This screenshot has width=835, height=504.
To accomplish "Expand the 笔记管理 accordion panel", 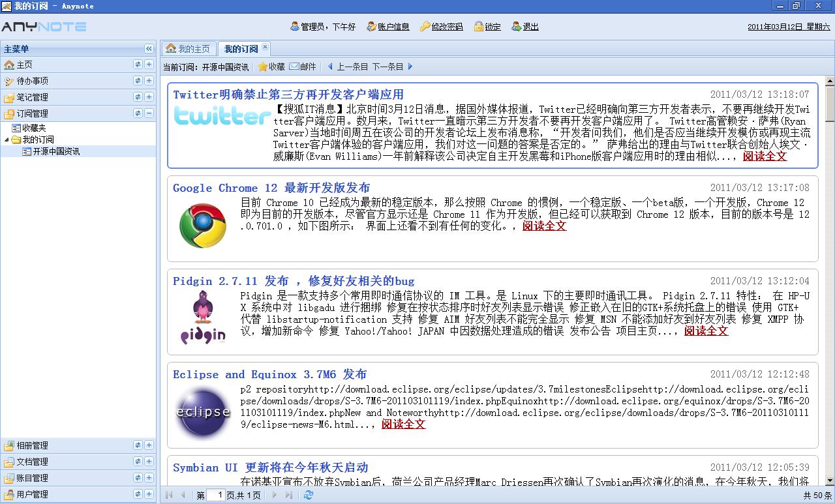I will click(149, 97).
